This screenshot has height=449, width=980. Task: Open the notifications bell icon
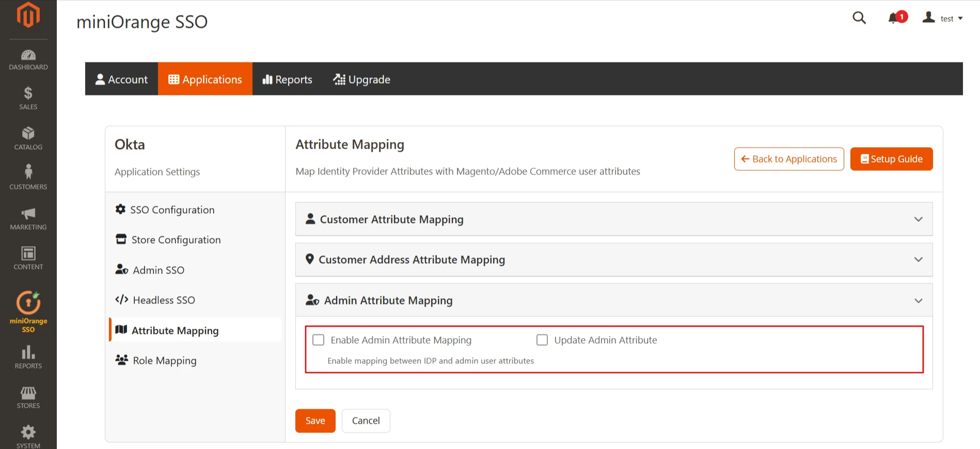893,19
